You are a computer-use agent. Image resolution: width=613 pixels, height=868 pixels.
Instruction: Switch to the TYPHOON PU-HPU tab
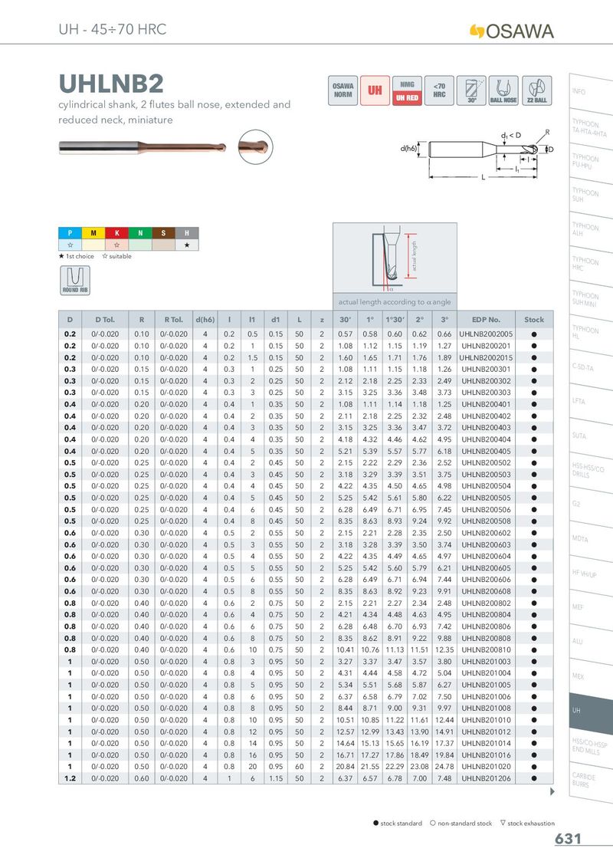(591, 162)
